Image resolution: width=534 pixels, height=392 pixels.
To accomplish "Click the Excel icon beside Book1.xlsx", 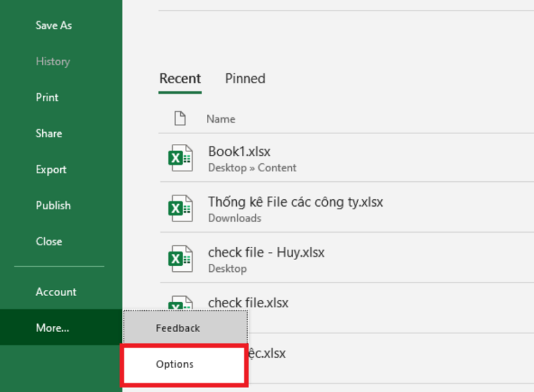I will (x=179, y=159).
